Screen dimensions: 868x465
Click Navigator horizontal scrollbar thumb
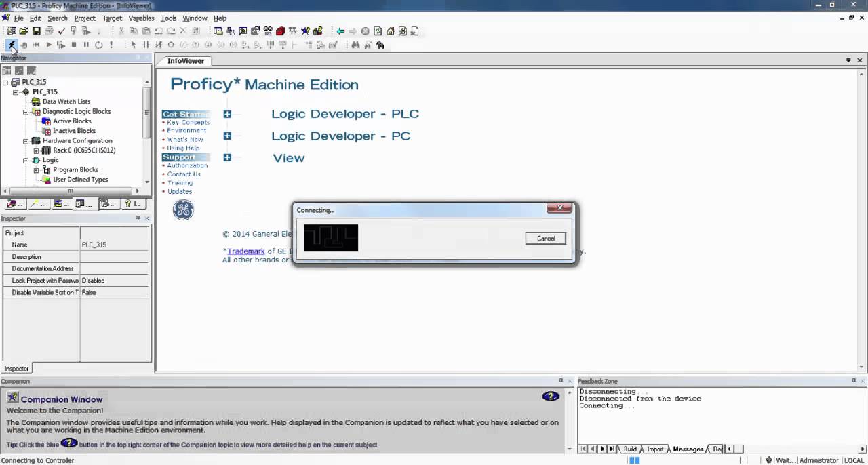[x=70, y=191]
